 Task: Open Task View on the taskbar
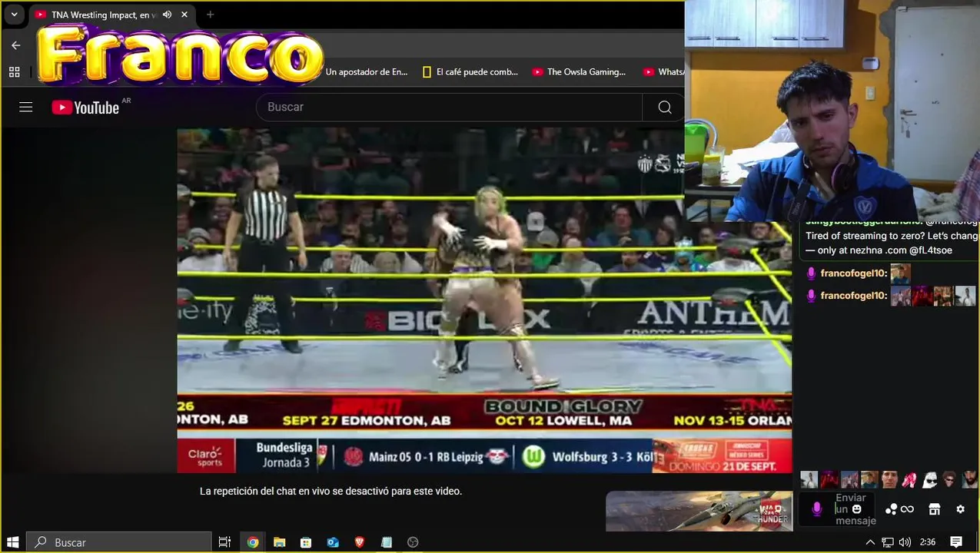click(x=224, y=542)
